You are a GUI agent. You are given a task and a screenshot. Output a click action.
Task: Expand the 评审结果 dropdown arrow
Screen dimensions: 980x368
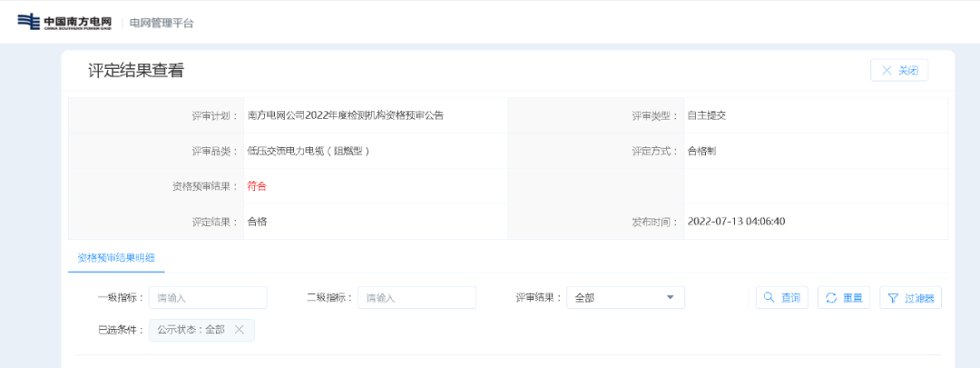click(670, 297)
